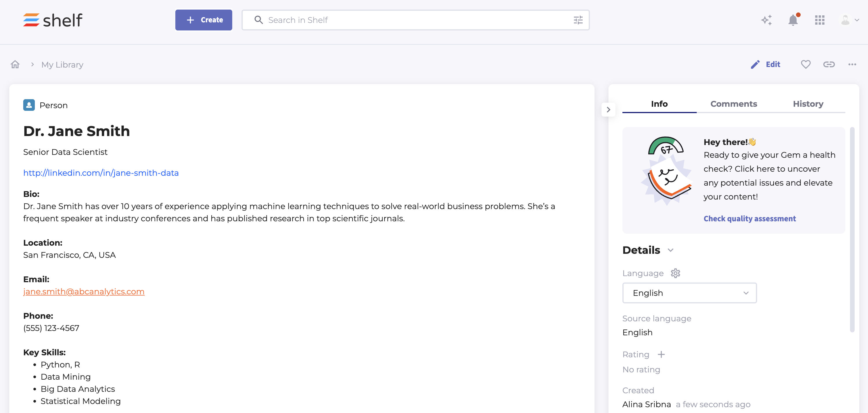Switch to the Comments tab

(x=734, y=104)
